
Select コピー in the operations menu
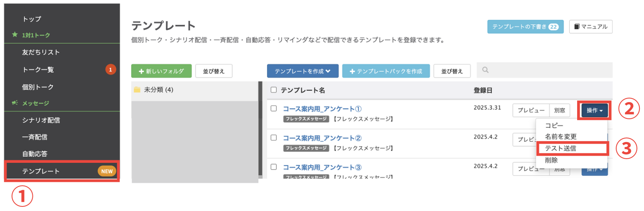(554, 125)
